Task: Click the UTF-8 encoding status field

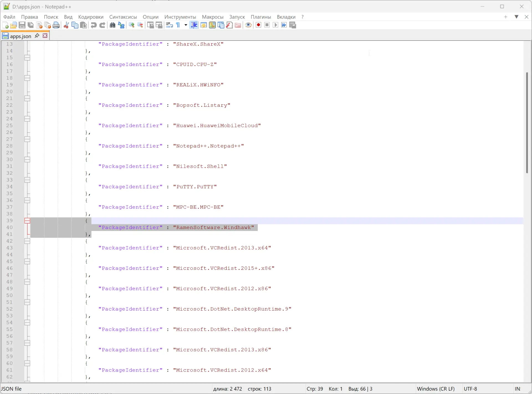Action: click(470, 389)
